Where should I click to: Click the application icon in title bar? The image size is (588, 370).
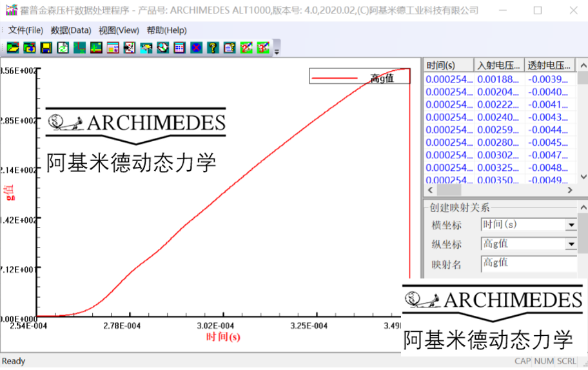[11, 10]
